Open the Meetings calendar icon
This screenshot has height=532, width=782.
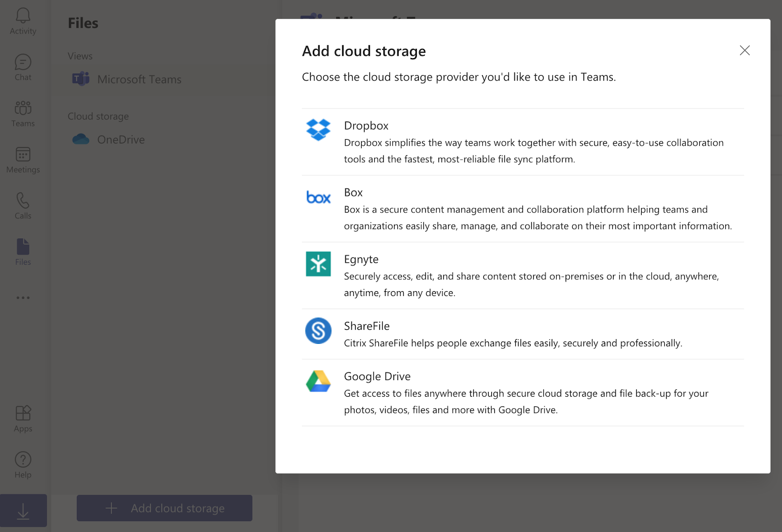[x=23, y=160]
